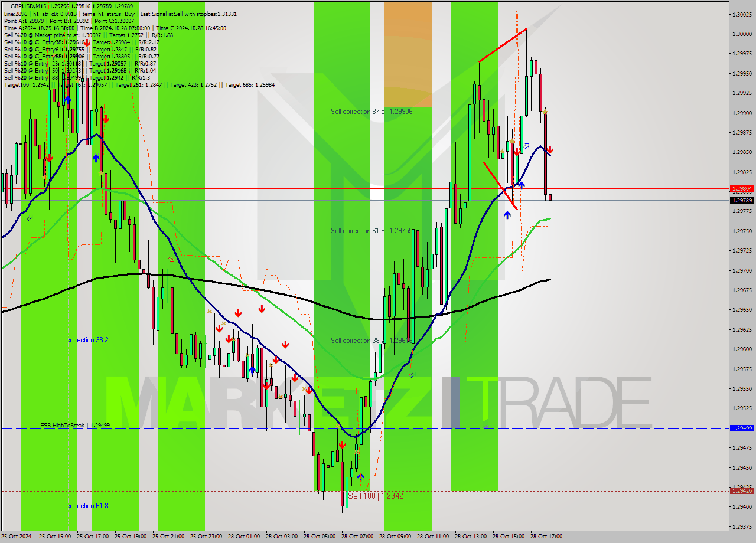756x543 pixels.
Task: Click the 'Sell %20 @ Entry -88' line
Action: (x=77, y=77)
